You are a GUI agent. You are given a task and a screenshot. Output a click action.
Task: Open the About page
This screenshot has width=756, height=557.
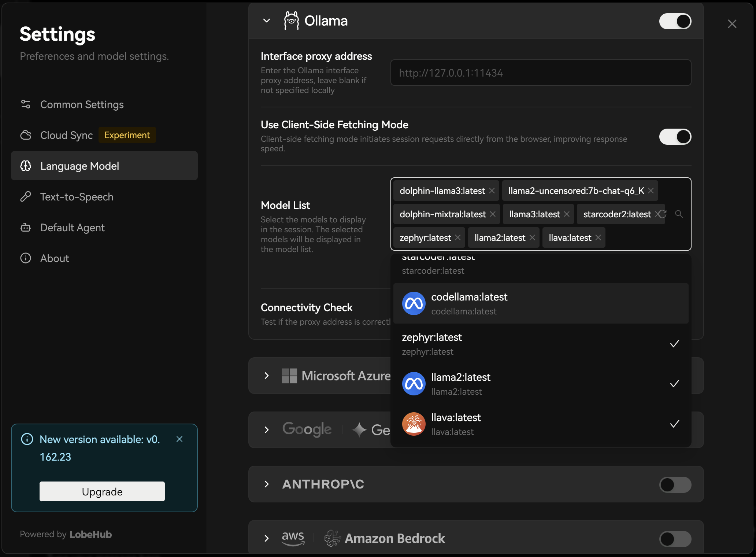pyautogui.click(x=104, y=258)
